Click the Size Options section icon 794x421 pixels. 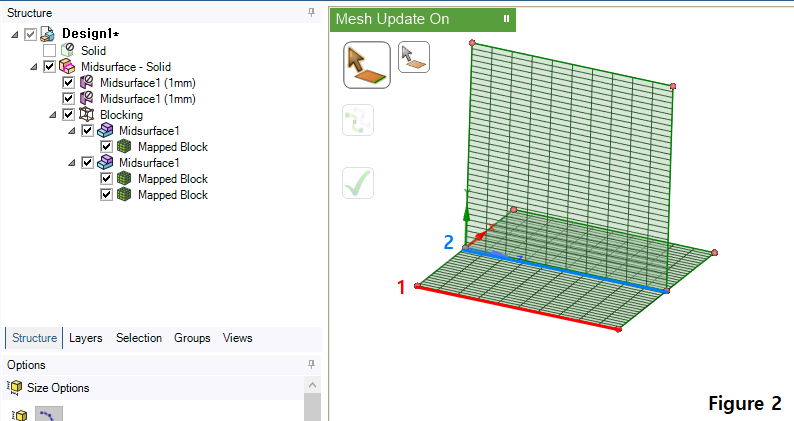(x=14, y=388)
